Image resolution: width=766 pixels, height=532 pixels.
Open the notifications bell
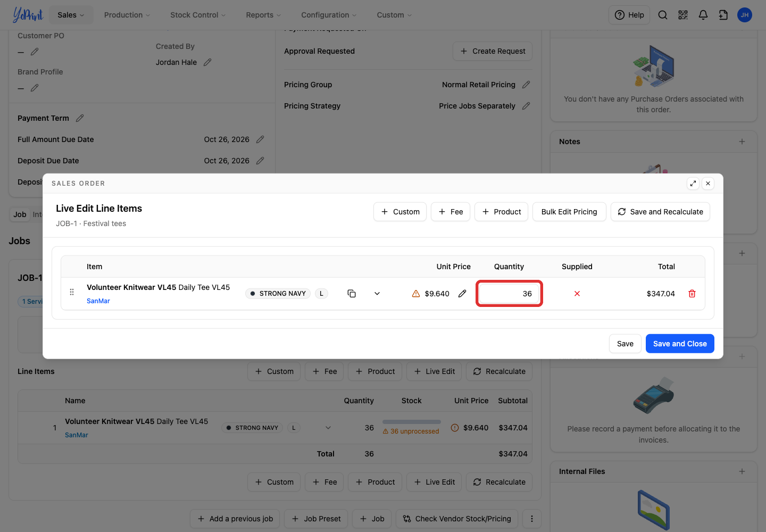tap(703, 15)
